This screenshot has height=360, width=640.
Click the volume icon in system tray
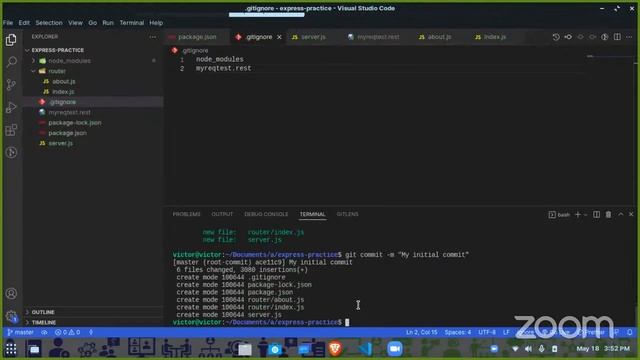(528, 349)
